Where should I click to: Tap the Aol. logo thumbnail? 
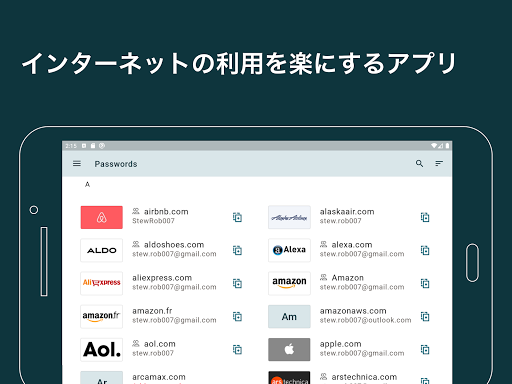[102, 350]
